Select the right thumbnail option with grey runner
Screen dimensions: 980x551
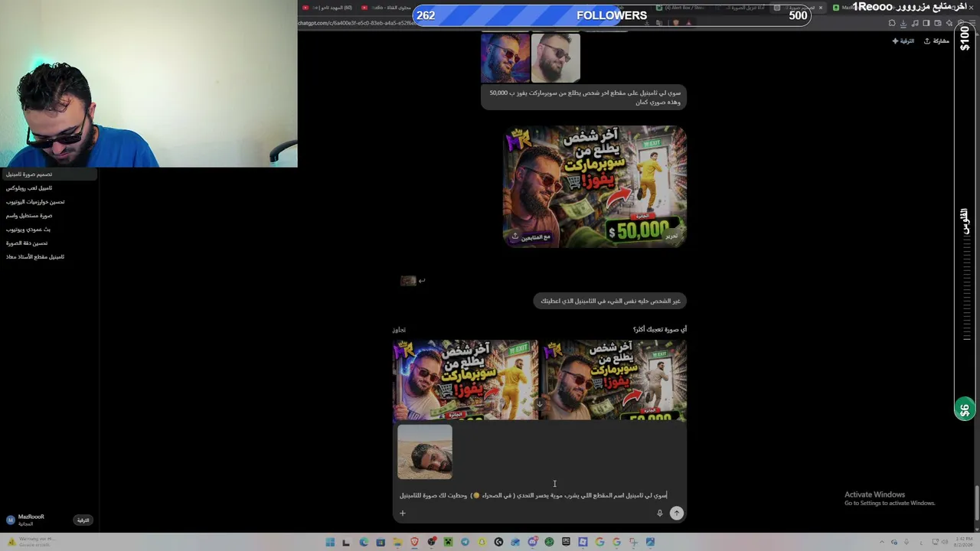pyautogui.click(x=614, y=380)
